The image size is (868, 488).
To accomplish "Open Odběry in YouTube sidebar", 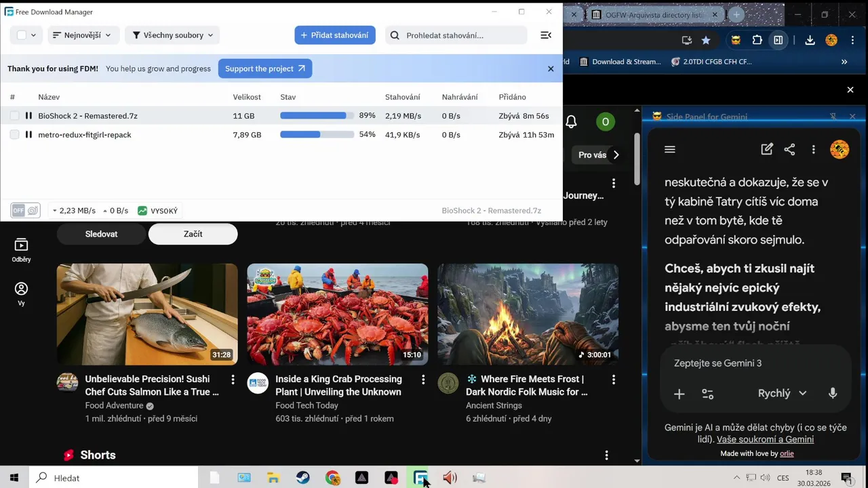I will click(x=21, y=250).
